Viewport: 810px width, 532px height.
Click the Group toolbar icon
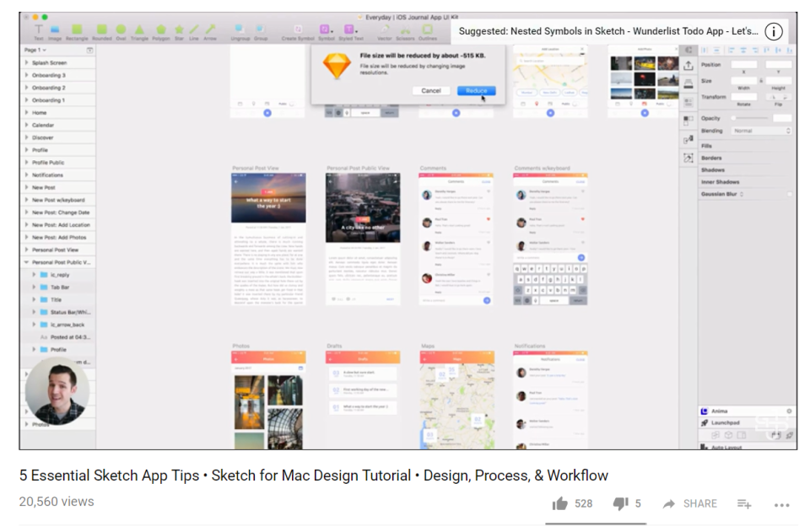click(x=261, y=31)
